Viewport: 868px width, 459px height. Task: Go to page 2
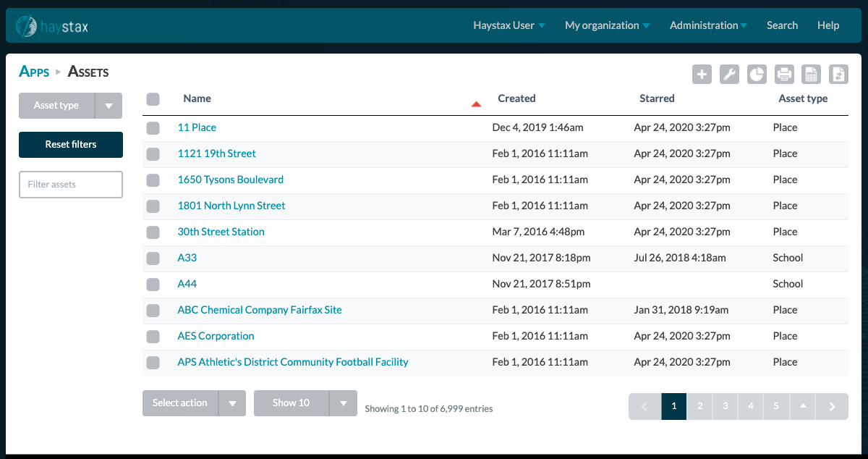(x=699, y=406)
